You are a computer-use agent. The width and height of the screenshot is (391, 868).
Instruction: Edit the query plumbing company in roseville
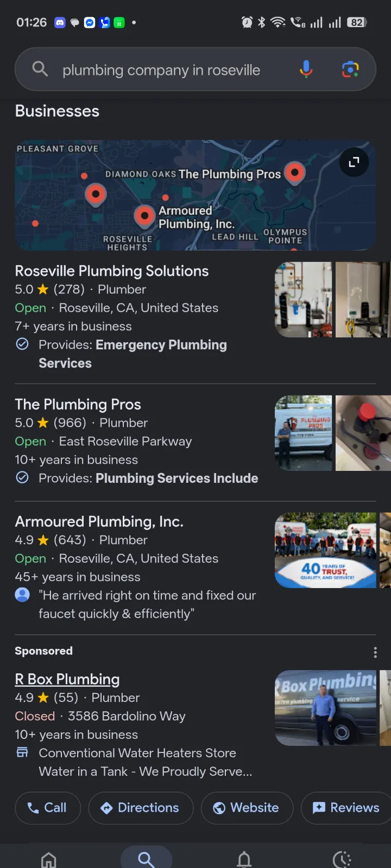click(161, 70)
